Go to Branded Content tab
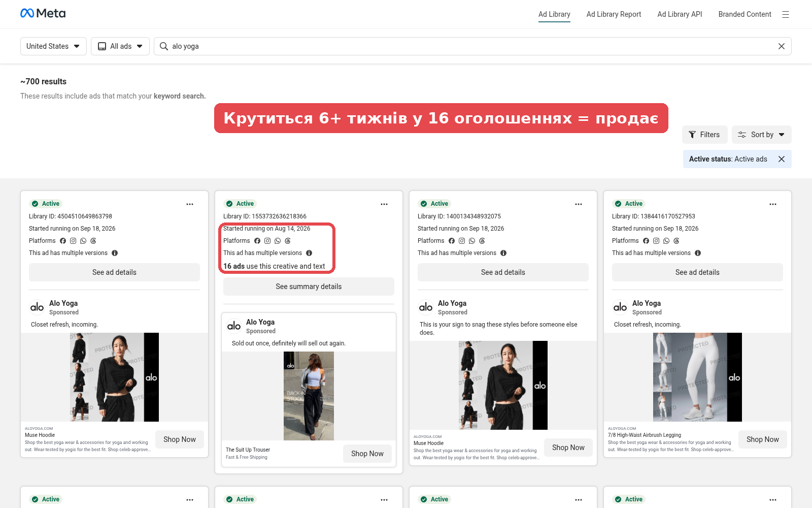This screenshot has height=508, width=812. coord(745,14)
